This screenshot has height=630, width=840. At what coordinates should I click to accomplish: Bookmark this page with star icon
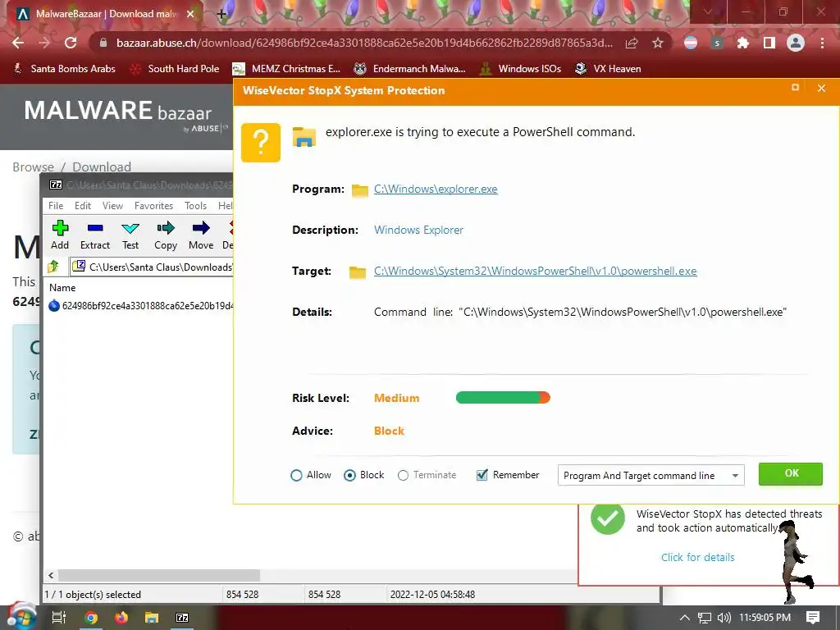[658, 43]
